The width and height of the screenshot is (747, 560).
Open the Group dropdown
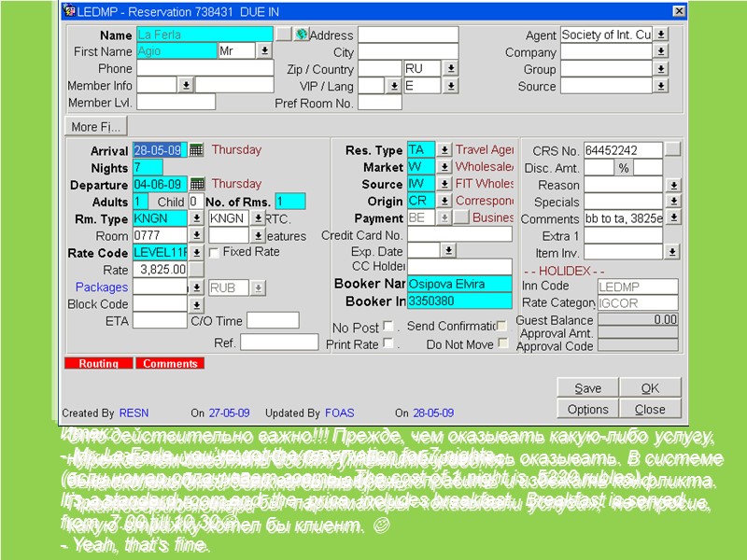(661, 68)
